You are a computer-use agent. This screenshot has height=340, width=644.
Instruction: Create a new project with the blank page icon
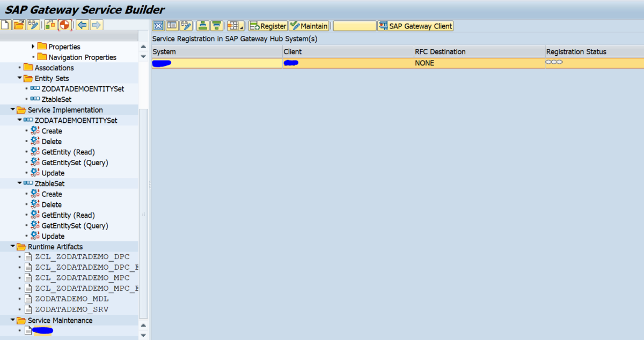(5, 25)
